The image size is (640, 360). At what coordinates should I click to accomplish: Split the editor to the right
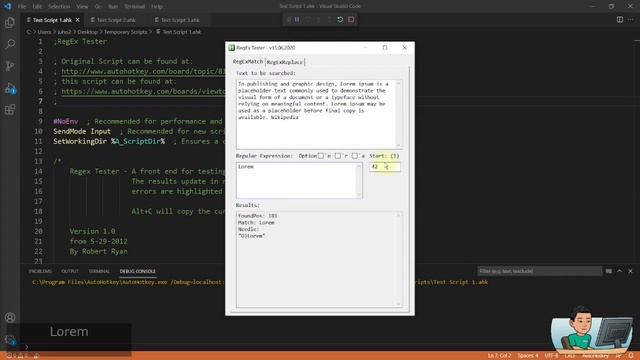(x=620, y=20)
